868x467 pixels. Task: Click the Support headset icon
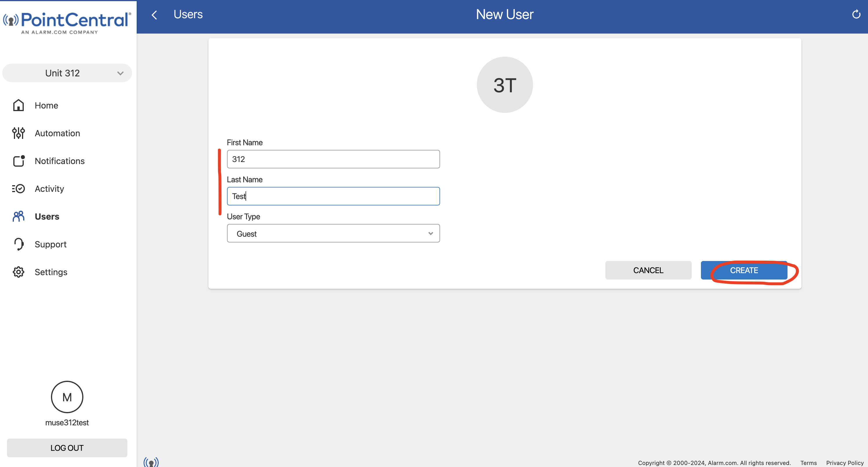coord(19,244)
